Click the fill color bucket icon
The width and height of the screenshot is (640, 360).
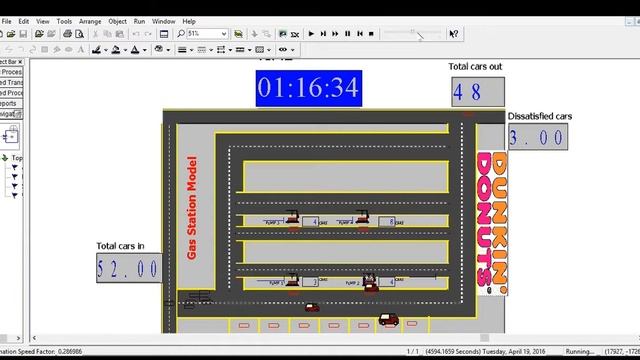[x=116, y=50]
